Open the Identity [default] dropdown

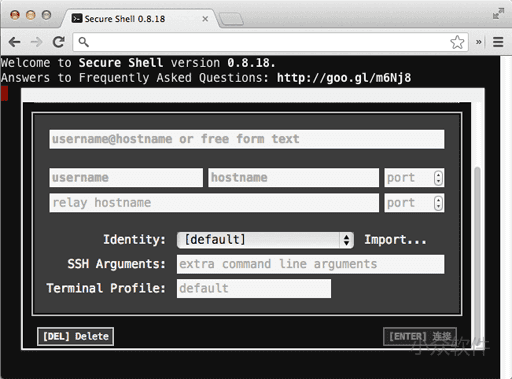[265, 240]
